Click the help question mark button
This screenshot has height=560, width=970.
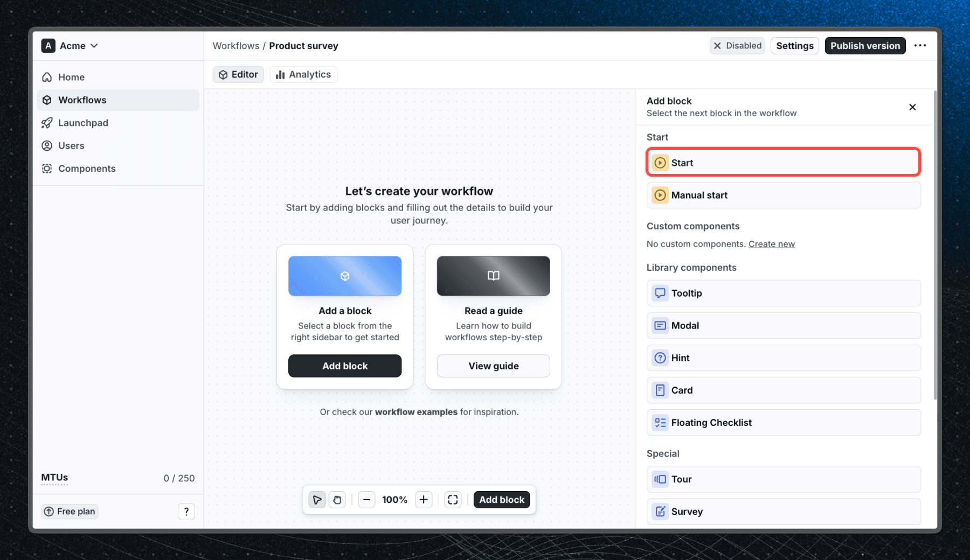[x=186, y=511]
